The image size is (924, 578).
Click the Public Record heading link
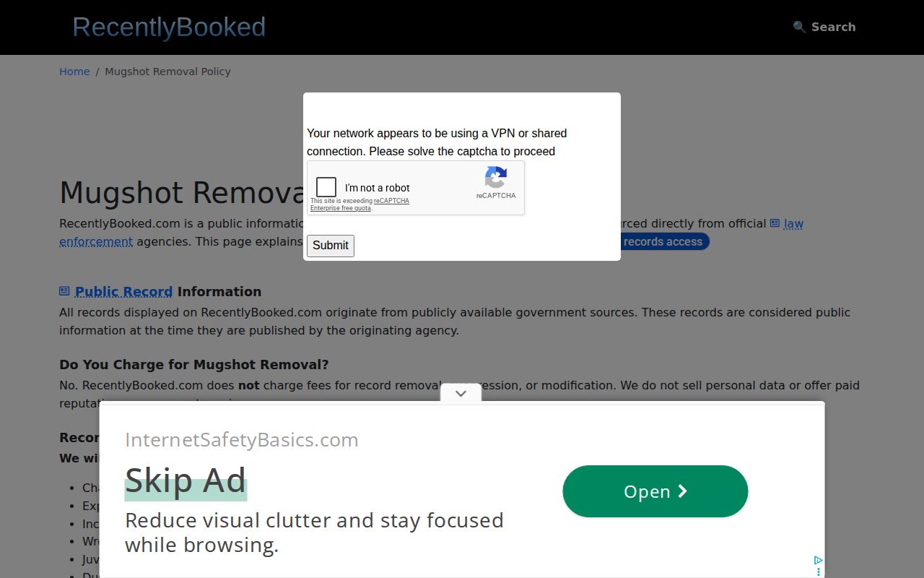(x=123, y=292)
